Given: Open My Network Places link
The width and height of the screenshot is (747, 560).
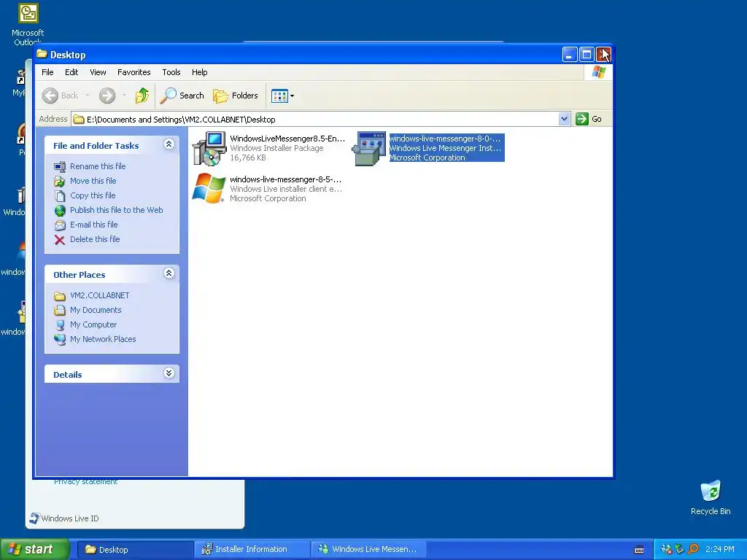Looking at the screenshot, I should [x=103, y=340].
